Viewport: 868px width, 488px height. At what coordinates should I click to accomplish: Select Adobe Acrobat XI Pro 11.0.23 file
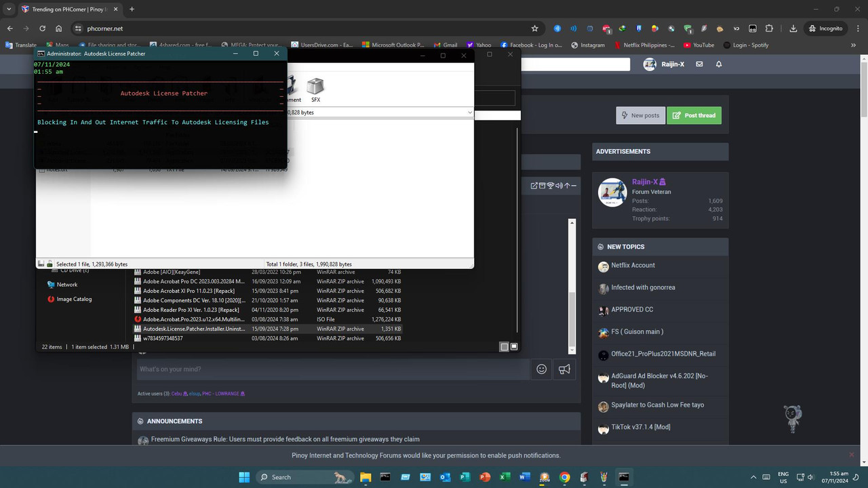pyautogui.click(x=268, y=291)
